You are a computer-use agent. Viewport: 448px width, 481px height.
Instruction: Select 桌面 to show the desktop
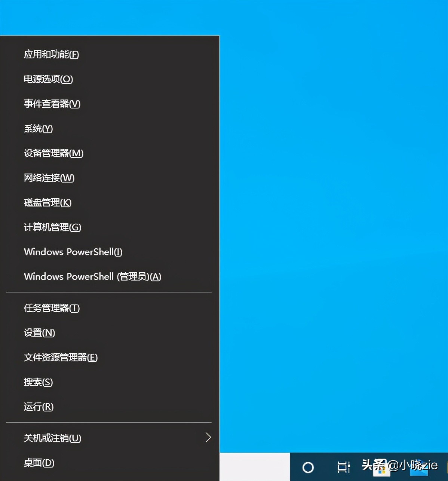point(38,463)
